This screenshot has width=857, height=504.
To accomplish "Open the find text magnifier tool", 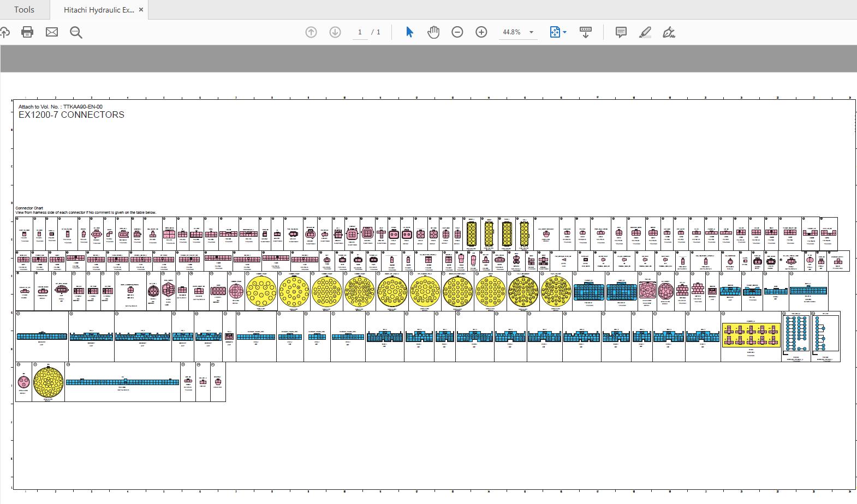I will pyautogui.click(x=76, y=33).
